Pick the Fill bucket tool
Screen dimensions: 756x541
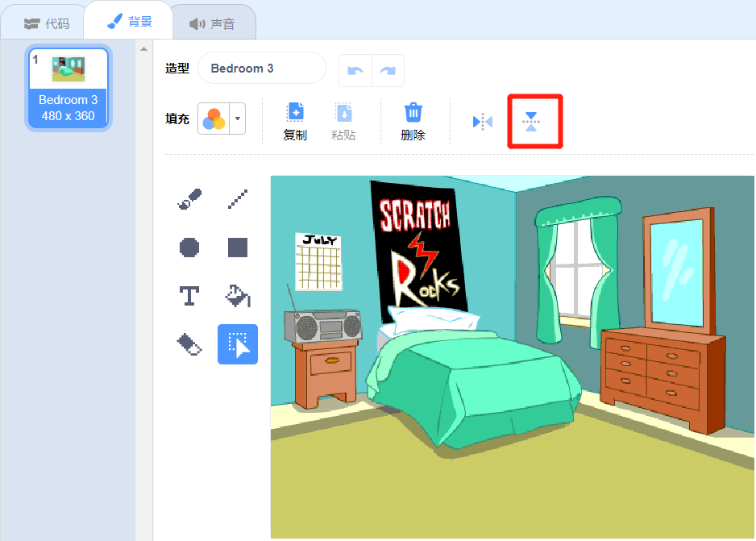[238, 296]
